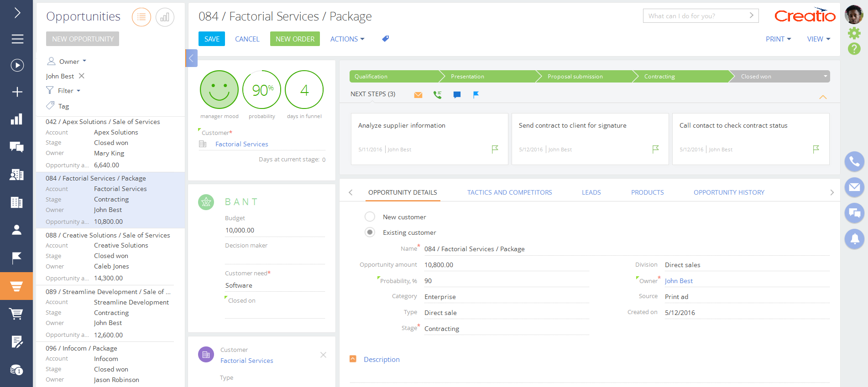This screenshot has width=868, height=387.
Task: Click the phone call icon in Next Steps
Action: tap(437, 95)
